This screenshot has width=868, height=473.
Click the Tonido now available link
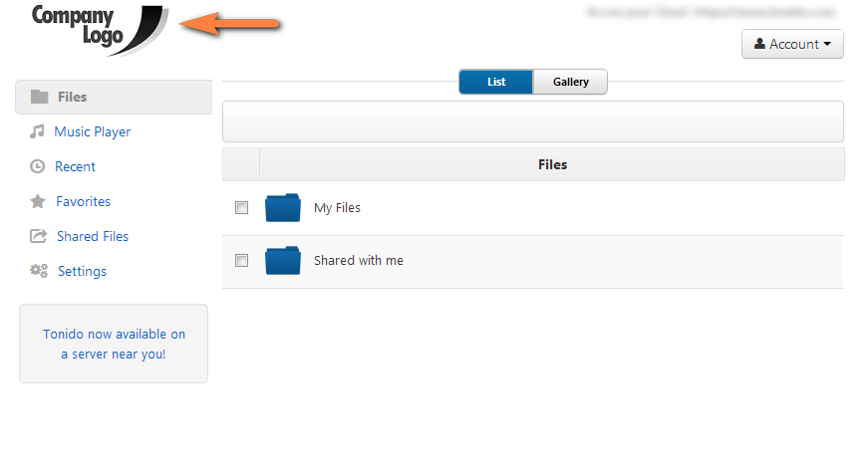[x=114, y=345]
